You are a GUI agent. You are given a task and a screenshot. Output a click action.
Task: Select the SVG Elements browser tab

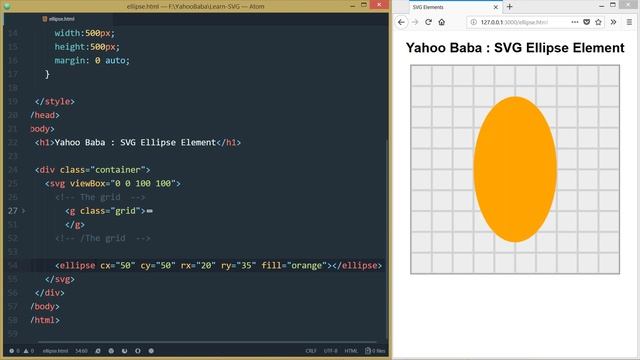[455, 7]
